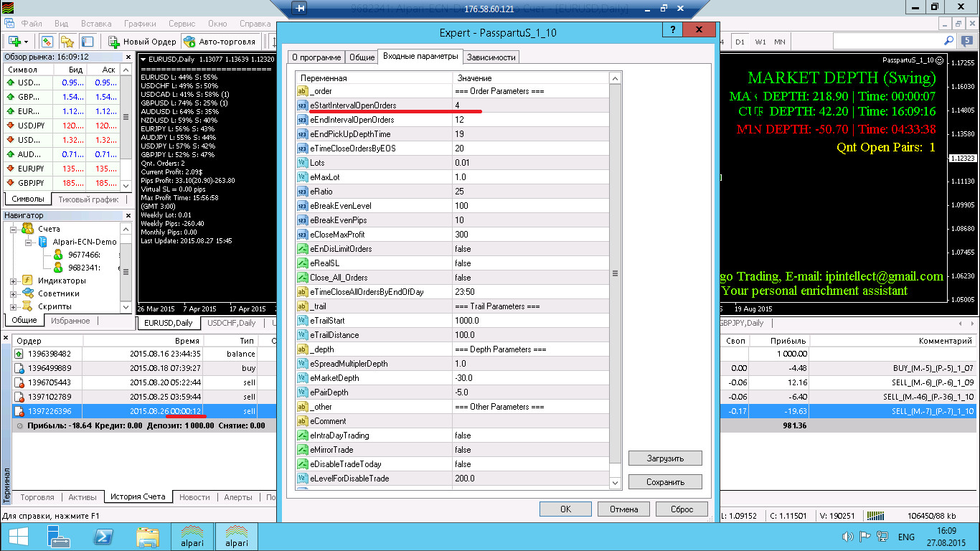
Task: Click the Expert dialog help question button
Action: (x=672, y=30)
